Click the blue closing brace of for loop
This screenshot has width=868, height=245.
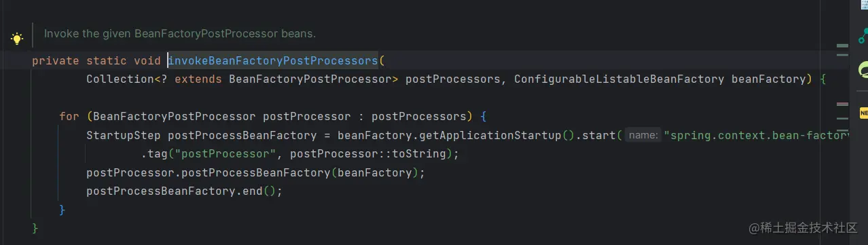click(62, 210)
